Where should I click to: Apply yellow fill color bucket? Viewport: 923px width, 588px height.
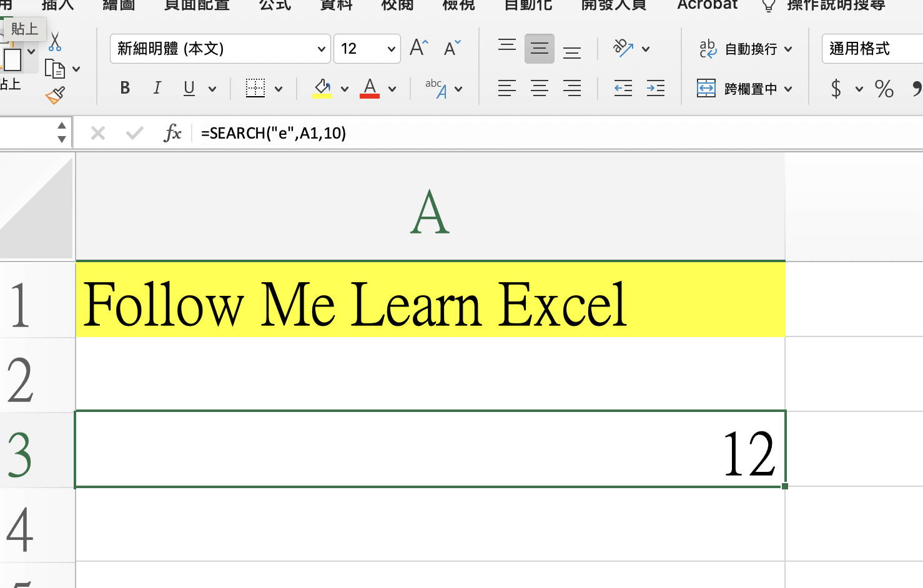click(322, 88)
